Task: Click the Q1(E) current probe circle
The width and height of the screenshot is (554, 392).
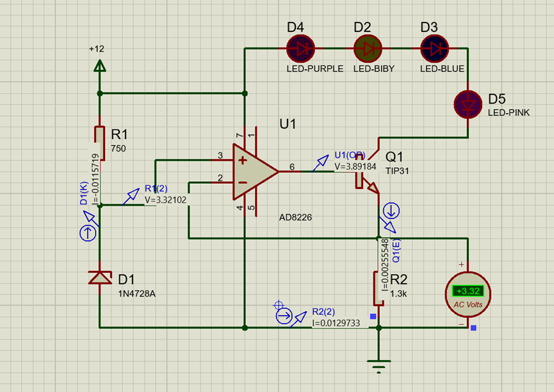Action: (x=391, y=211)
